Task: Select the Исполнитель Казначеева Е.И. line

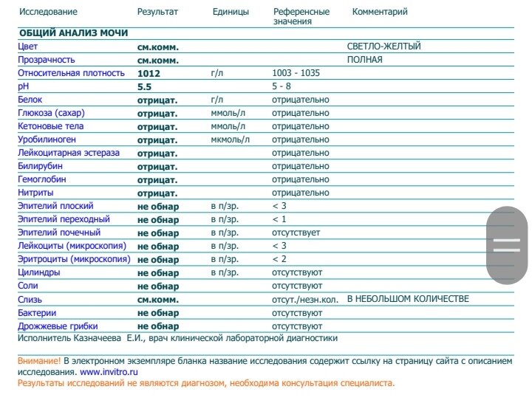Action: pos(177,338)
